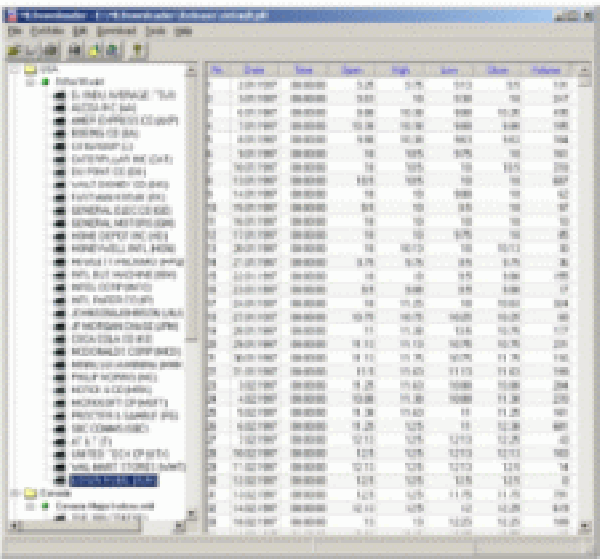Select WAL MART STORES (WMT) in tree
The image size is (600, 559).
click(128, 467)
